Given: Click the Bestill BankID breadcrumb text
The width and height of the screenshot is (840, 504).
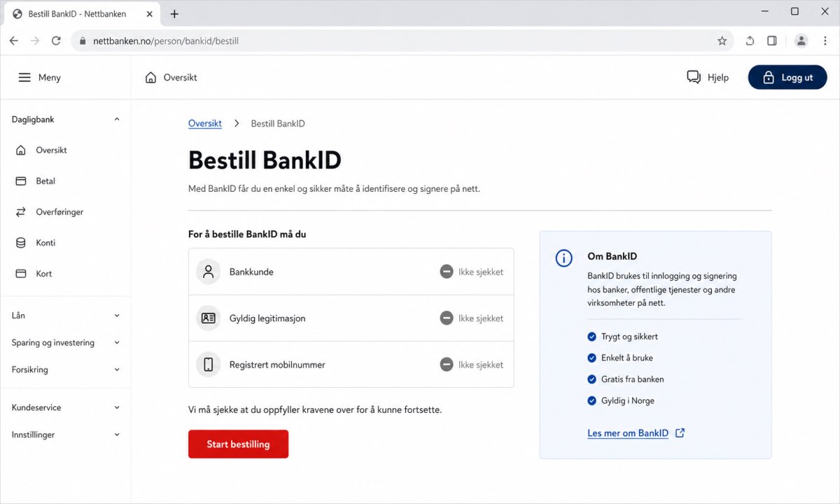Looking at the screenshot, I should pos(278,124).
